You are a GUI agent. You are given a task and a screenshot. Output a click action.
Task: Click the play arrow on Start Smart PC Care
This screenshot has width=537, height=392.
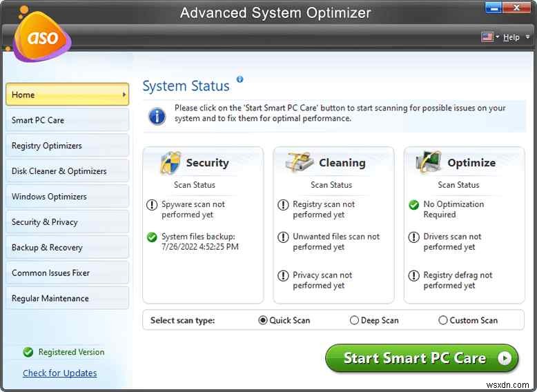[505, 358]
